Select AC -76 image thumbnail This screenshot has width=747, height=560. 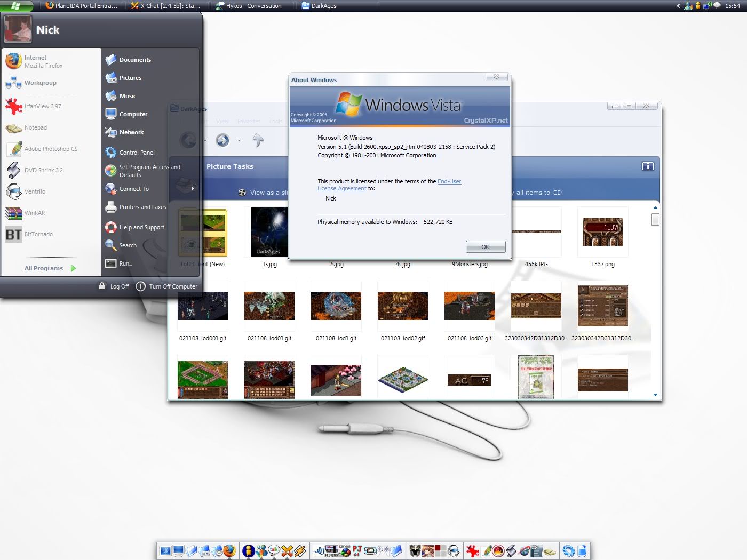click(470, 380)
